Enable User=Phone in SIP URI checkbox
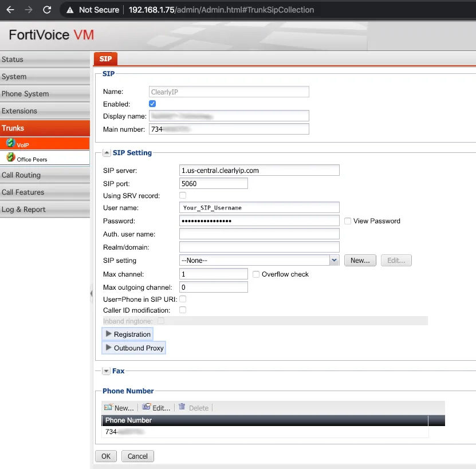 click(183, 299)
